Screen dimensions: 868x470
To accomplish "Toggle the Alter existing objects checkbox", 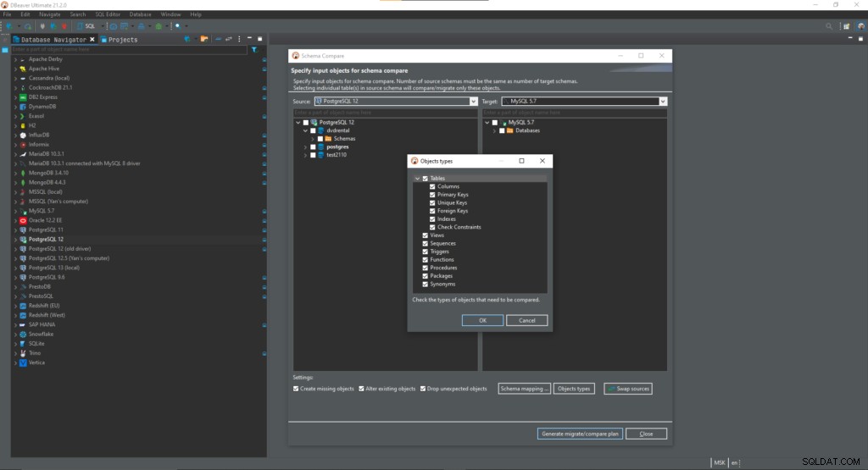I will (x=361, y=389).
